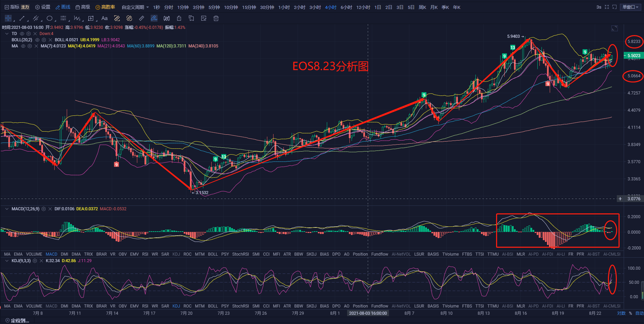Select the trend line drawing tool
Screen dimensions: 644x324
click(22, 18)
